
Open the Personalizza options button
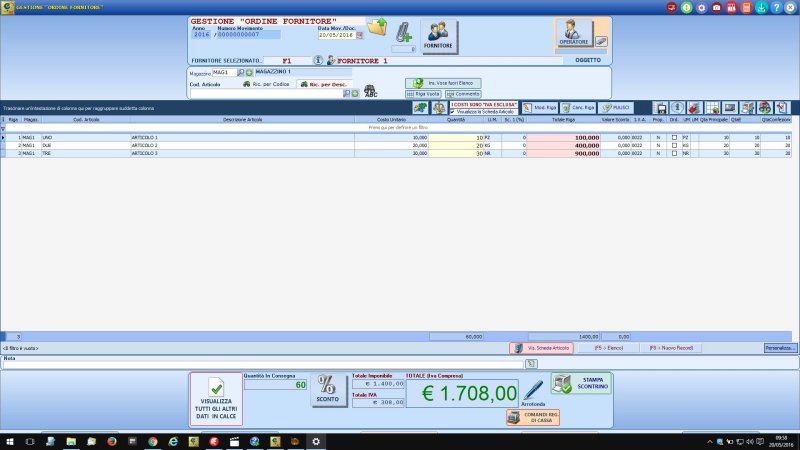pos(779,348)
